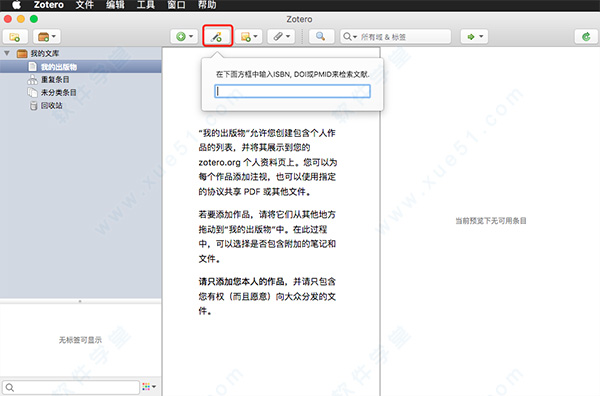600x396 pixels.
Task: Click the yellow minimize window button
Action: [x=21, y=19]
